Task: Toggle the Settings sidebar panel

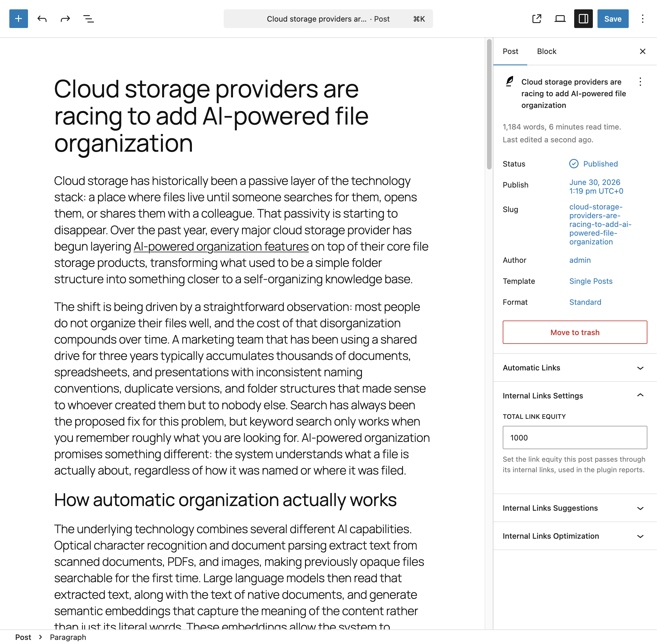Action: pos(583,19)
